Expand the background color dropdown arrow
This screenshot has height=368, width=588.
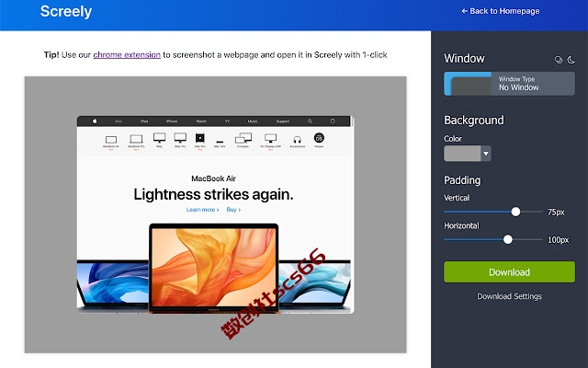click(x=486, y=154)
